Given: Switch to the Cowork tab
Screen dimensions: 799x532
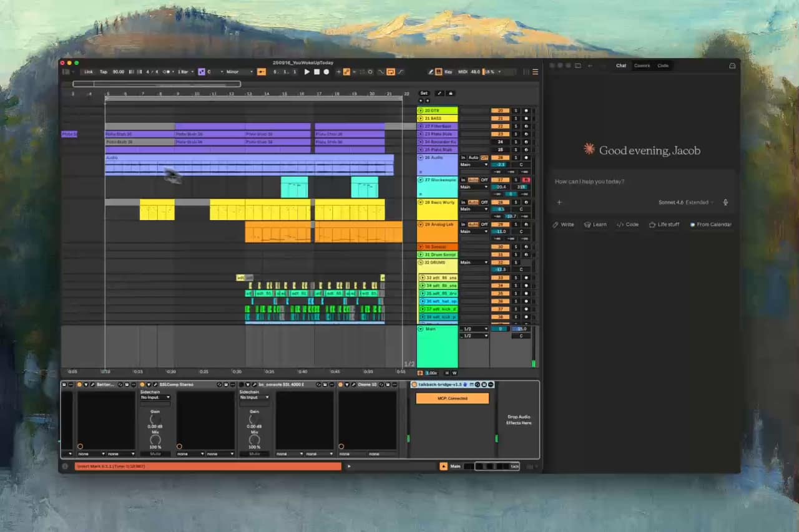Looking at the screenshot, I should pos(642,65).
